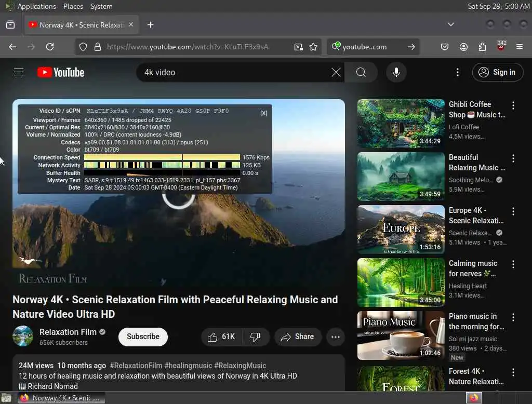The image size is (532, 404).
Task: Open Forest 4K Nature Relaxation title
Action: point(476,376)
